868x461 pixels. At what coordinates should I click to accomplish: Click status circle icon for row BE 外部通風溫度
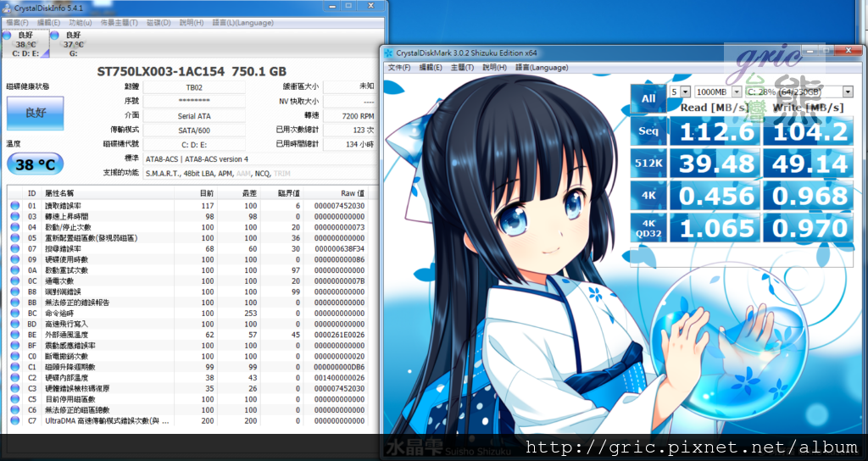click(x=15, y=335)
